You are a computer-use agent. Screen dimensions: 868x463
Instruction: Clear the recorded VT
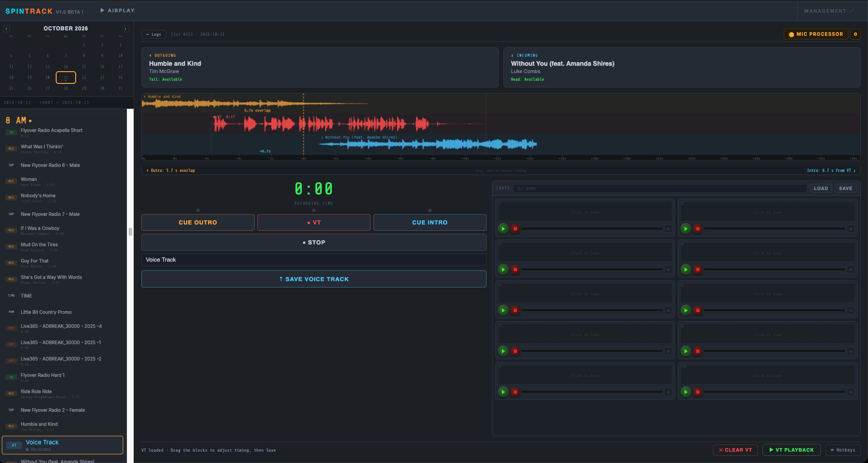click(x=735, y=450)
